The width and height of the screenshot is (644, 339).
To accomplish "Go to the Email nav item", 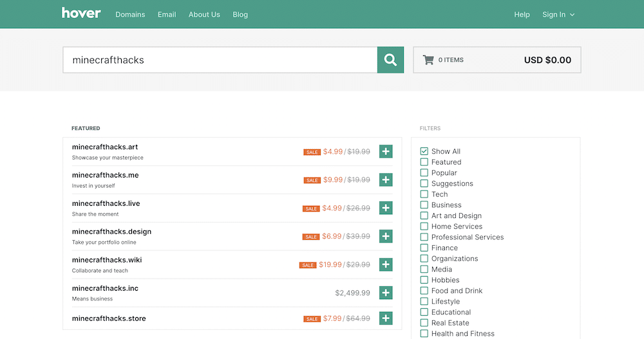I will coord(167,14).
